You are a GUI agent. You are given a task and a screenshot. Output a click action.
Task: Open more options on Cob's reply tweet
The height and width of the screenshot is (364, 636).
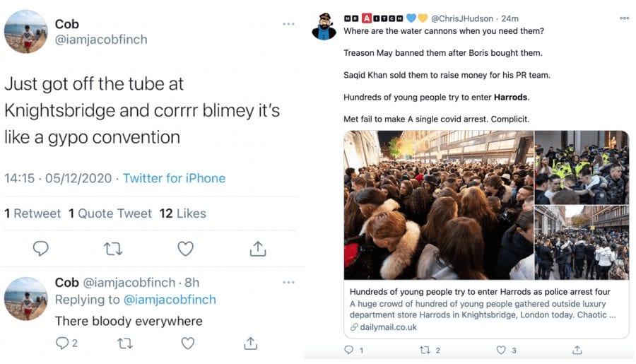(288, 283)
